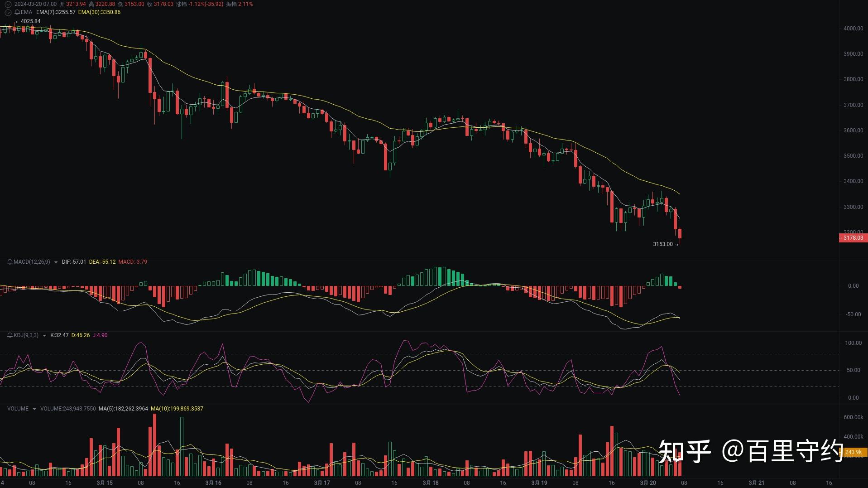
Task: Click the 3月 16 date axis label
Action: (213, 483)
